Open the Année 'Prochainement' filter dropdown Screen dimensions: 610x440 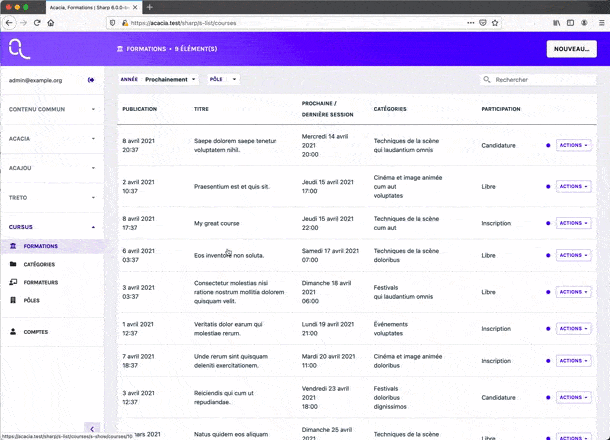(170, 79)
